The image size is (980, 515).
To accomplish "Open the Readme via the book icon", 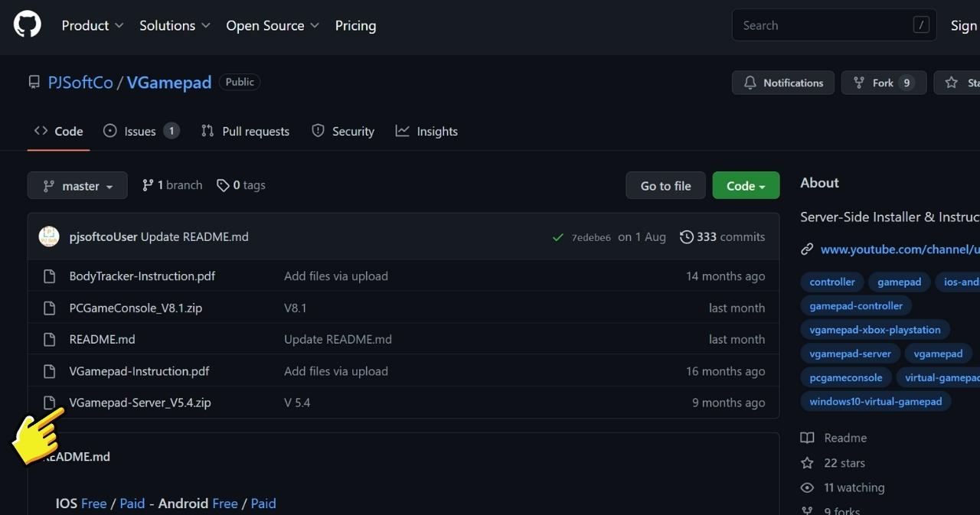I will click(x=807, y=438).
